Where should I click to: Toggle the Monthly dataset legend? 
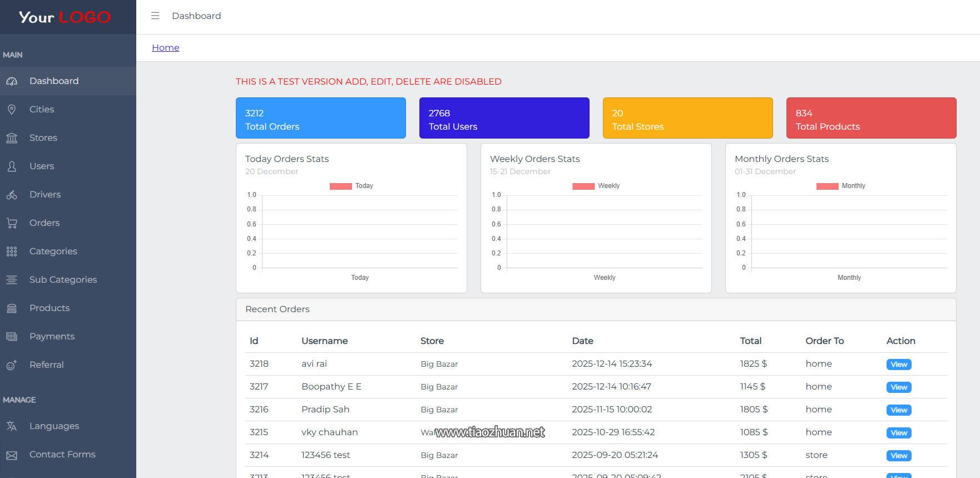click(840, 186)
